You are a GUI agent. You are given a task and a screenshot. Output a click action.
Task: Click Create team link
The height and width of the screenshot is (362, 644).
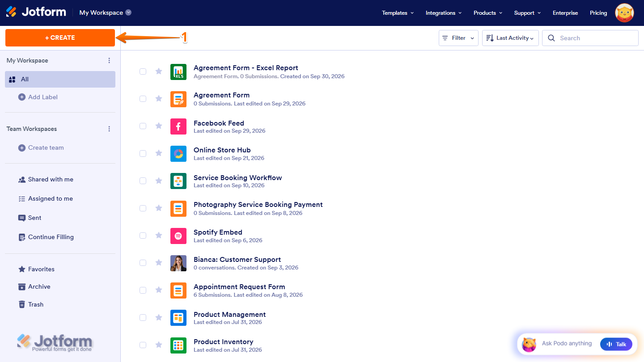pyautogui.click(x=41, y=147)
